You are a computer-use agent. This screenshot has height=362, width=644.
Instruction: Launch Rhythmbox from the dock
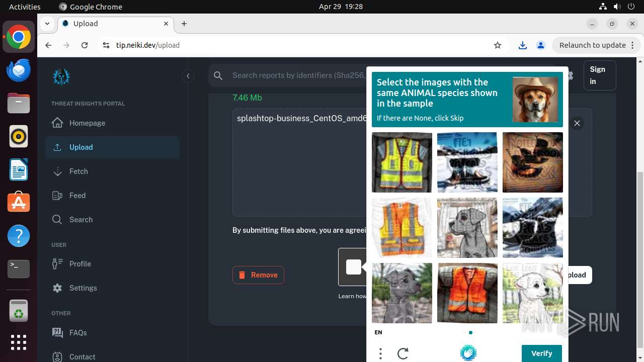coord(19,137)
